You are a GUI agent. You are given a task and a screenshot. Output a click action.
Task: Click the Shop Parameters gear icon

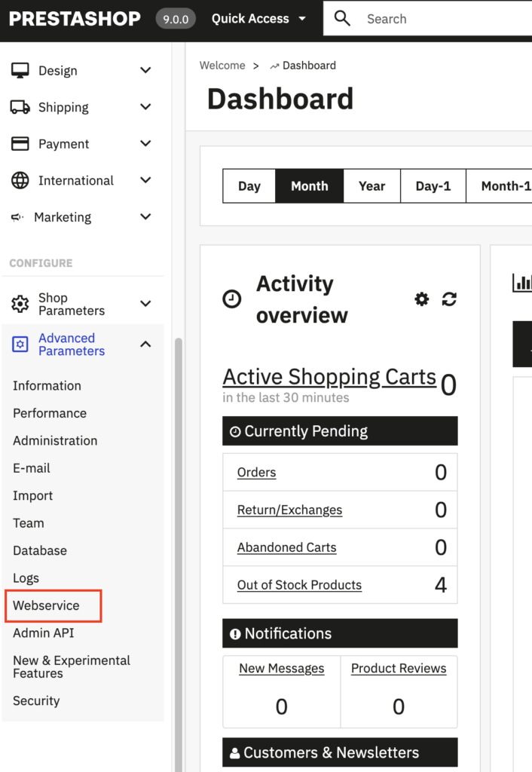pyautogui.click(x=20, y=305)
